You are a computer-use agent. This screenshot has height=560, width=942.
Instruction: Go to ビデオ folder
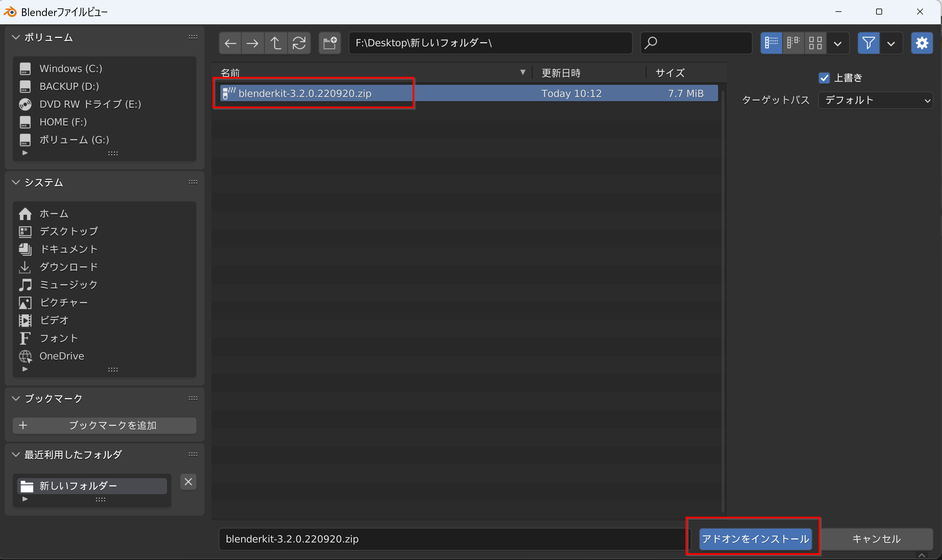[104, 320]
